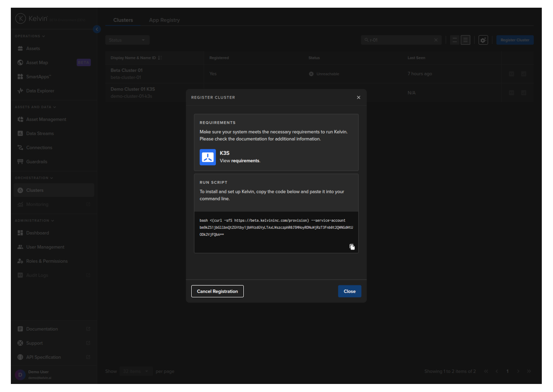Click the cluster search input field
Screen dimensions: 553x392
(399, 40)
